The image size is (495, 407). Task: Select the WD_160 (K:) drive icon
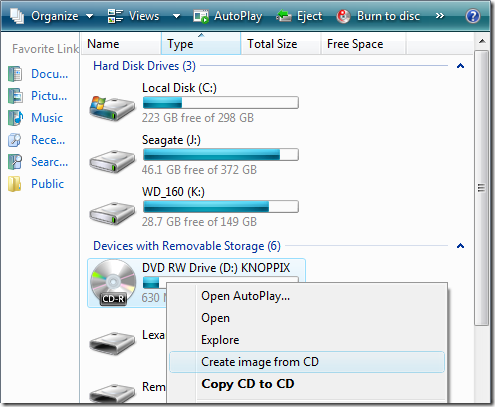click(x=112, y=213)
